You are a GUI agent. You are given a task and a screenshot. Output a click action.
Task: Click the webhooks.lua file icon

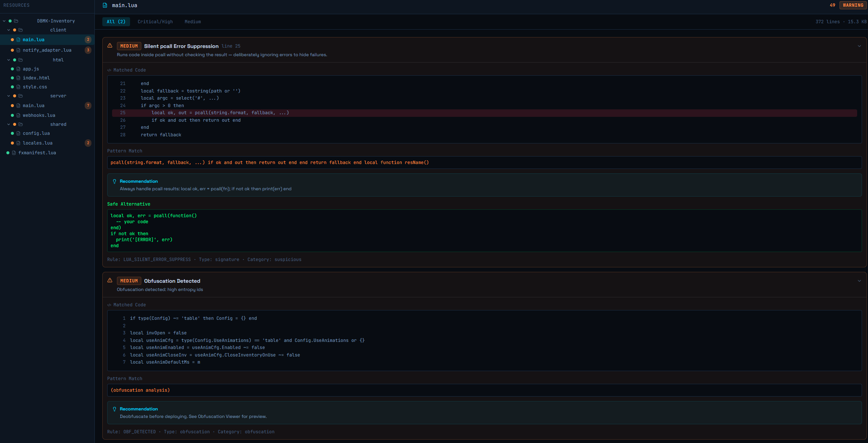pos(18,115)
